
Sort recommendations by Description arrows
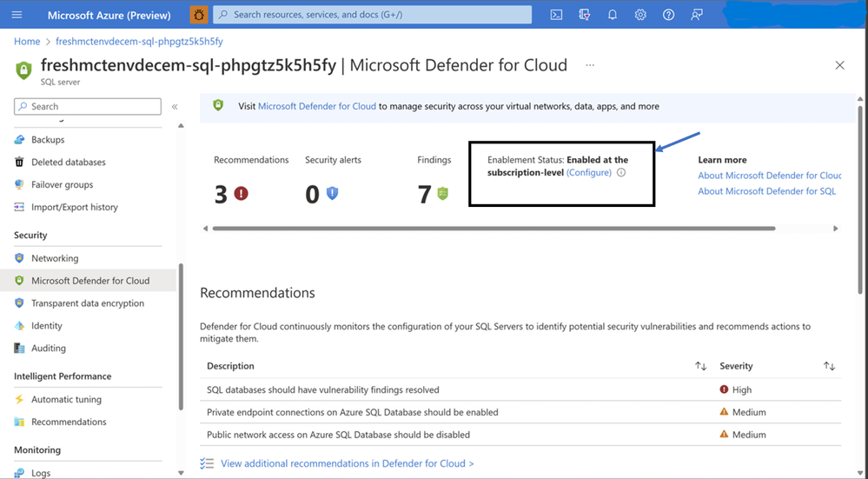(701, 366)
